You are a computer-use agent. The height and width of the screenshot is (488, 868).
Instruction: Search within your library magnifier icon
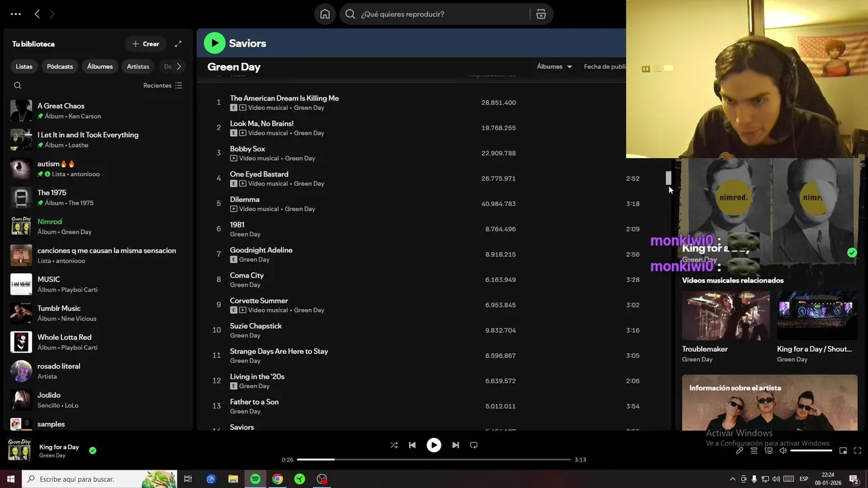[18, 85]
